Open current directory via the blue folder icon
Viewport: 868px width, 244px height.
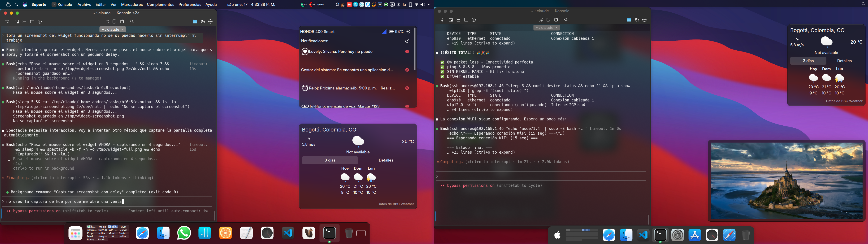195,21
